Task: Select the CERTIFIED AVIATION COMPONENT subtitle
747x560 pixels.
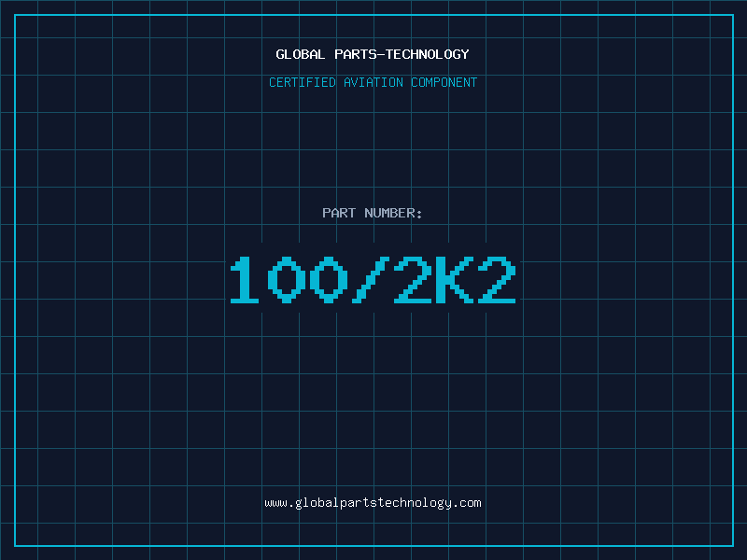Action: 373,82
